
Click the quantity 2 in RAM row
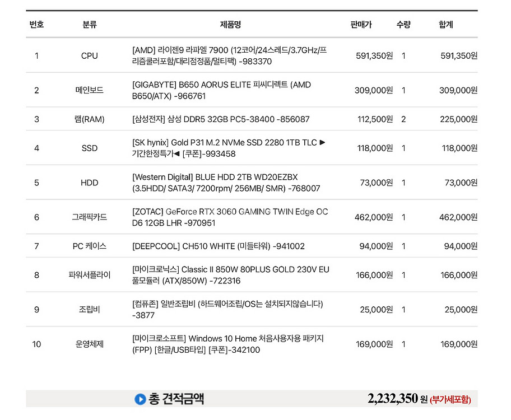pyautogui.click(x=403, y=119)
